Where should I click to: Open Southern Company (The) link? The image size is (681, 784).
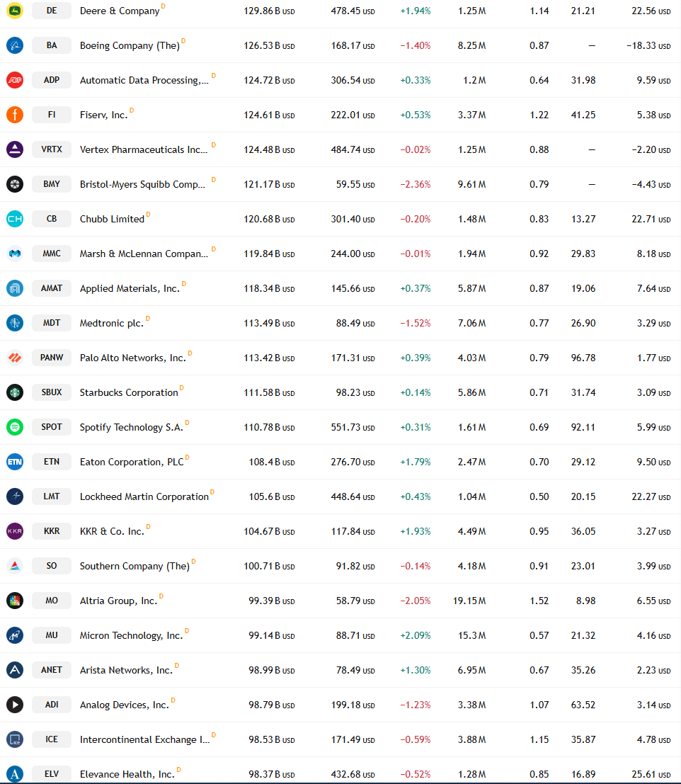pyautogui.click(x=135, y=566)
